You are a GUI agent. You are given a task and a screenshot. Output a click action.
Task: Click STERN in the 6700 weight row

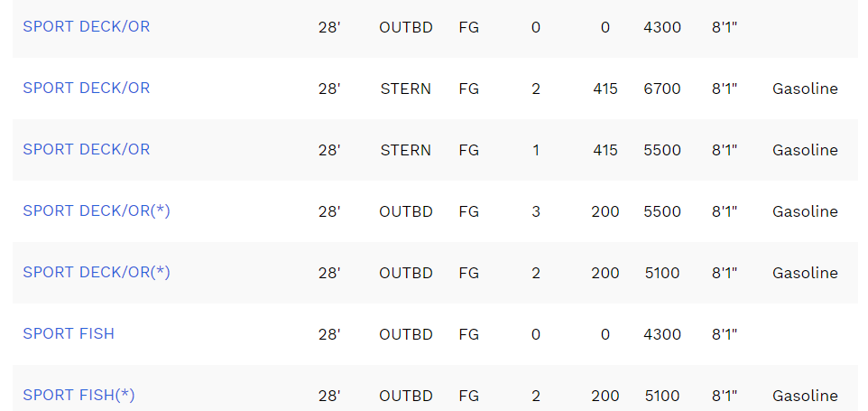(406, 89)
